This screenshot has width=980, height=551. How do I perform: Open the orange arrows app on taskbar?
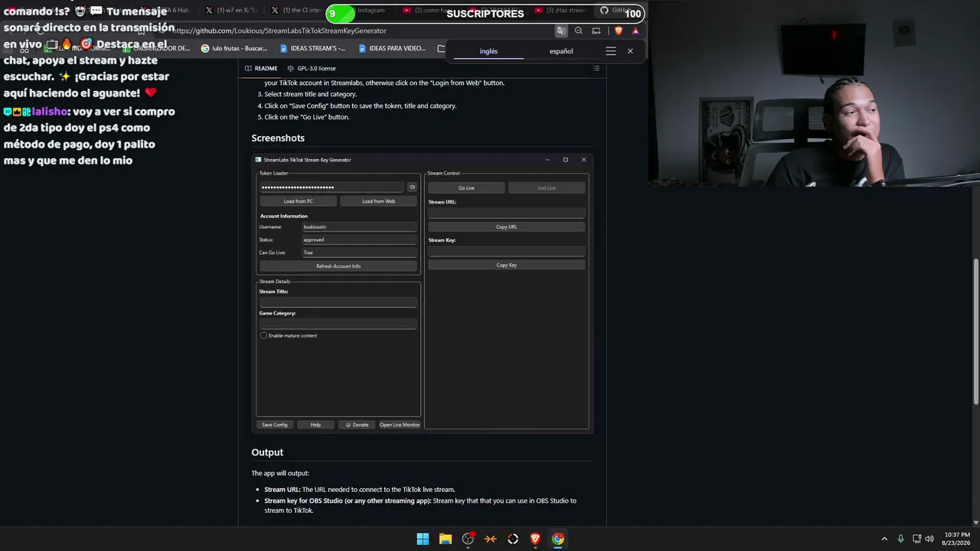pos(491,539)
